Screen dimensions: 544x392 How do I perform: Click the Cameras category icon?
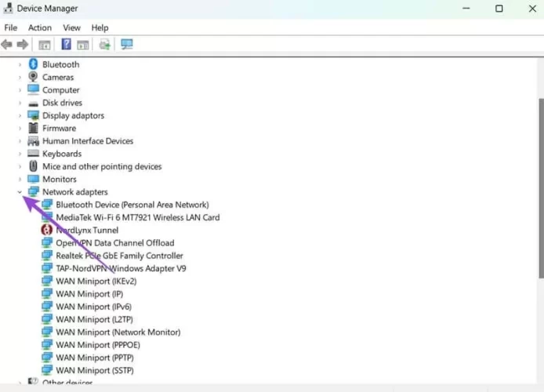(34, 78)
